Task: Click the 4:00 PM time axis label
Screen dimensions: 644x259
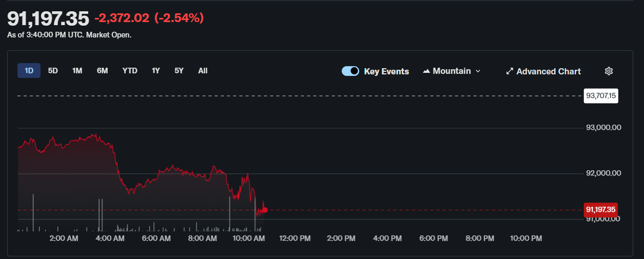Action: pos(387,238)
